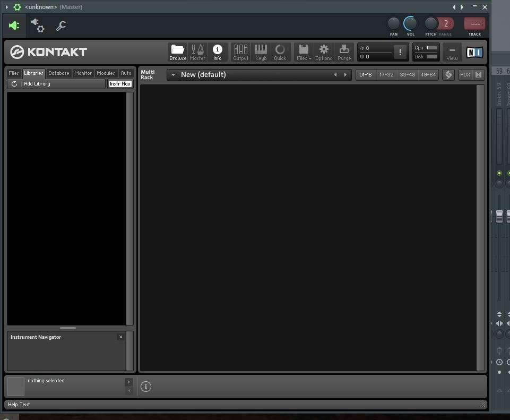Show rack page 17-32
The image size is (510, 420).
pyautogui.click(x=386, y=74)
